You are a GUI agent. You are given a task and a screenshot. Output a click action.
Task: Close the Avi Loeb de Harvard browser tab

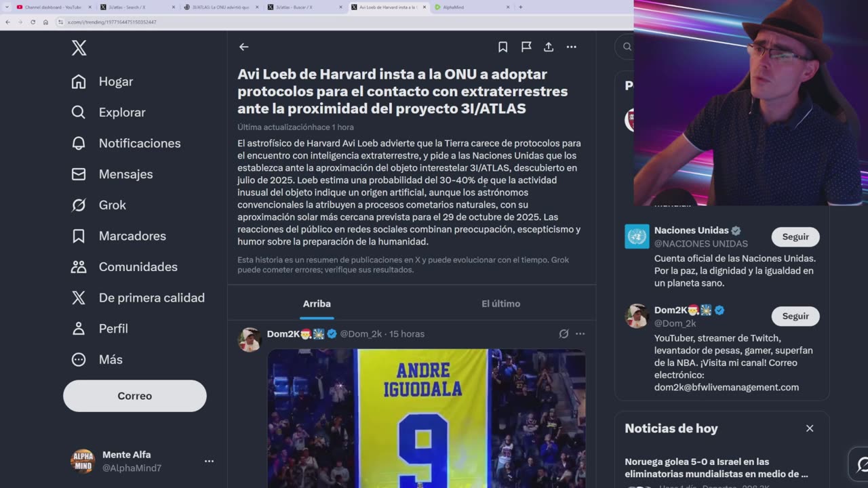[425, 7]
